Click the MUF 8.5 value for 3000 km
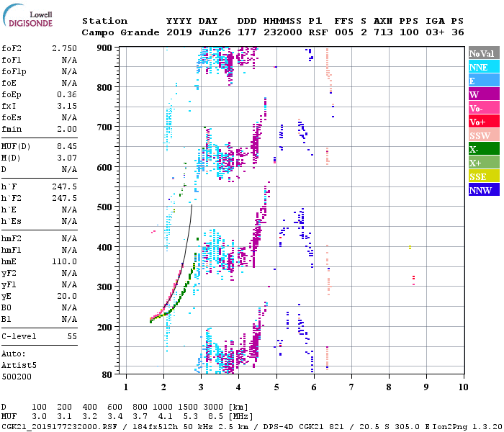Image resolution: width=504 pixels, height=432 pixels. click(215, 417)
